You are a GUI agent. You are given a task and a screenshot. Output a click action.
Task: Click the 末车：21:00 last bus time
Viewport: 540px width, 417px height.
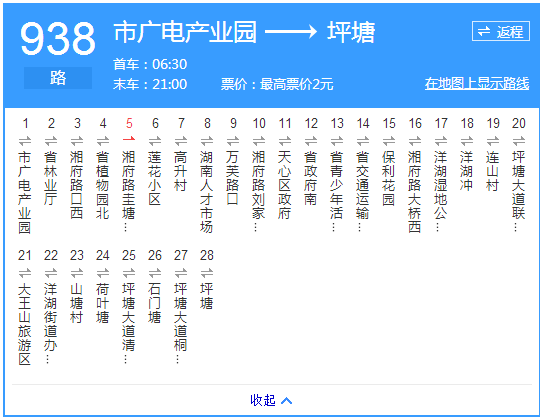click(150, 84)
